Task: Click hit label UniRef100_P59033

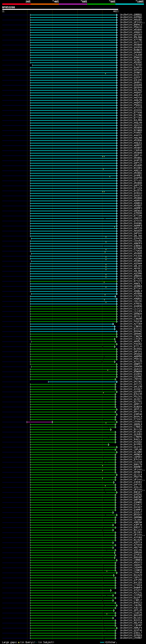Action: point(131,27)
